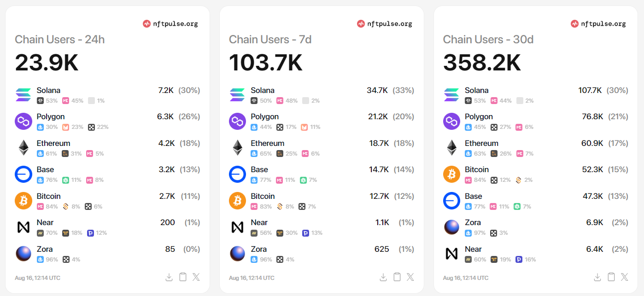Share the 24h stats on X
644x296 pixels.
(x=196, y=277)
